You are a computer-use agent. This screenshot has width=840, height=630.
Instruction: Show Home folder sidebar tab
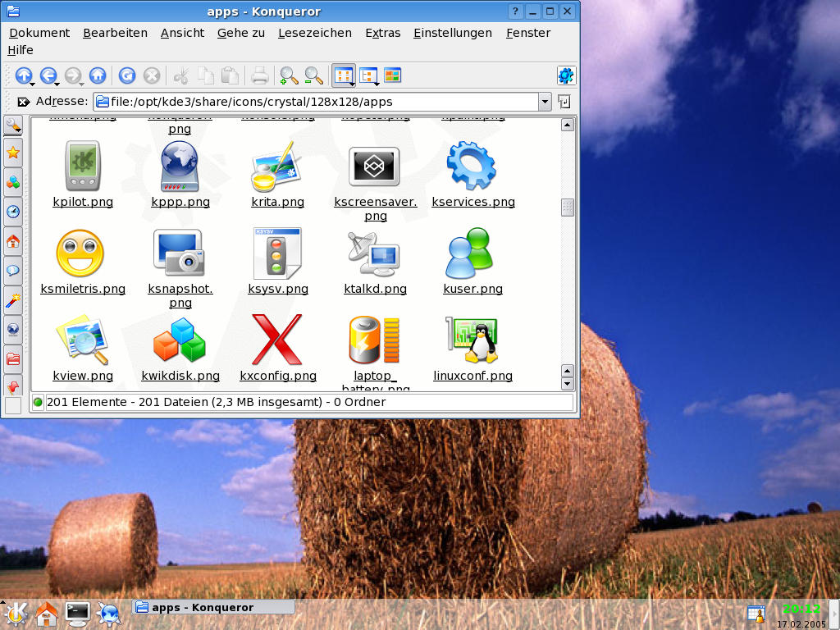point(13,241)
